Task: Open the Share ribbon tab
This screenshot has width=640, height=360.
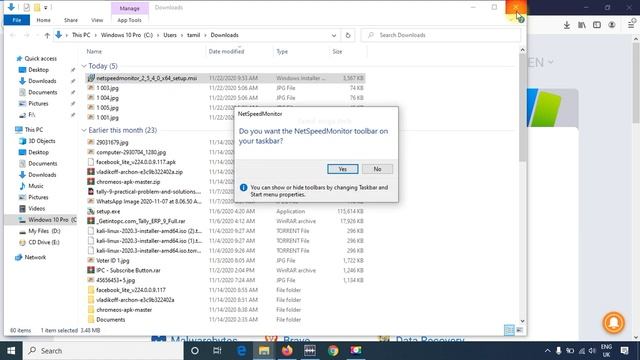Action: pyautogui.click(x=71, y=20)
